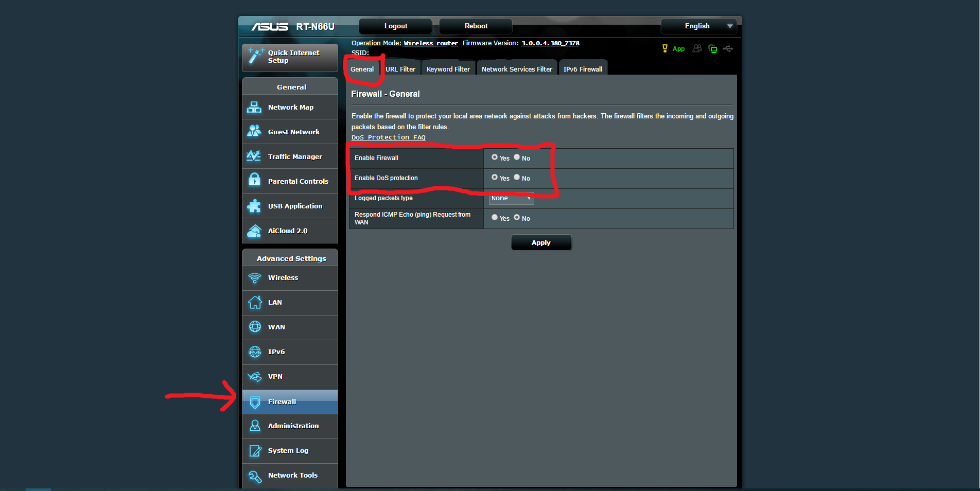Switch to the Keyword Filter tab
The width and height of the screenshot is (980, 491).
pyautogui.click(x=448, y=68)
